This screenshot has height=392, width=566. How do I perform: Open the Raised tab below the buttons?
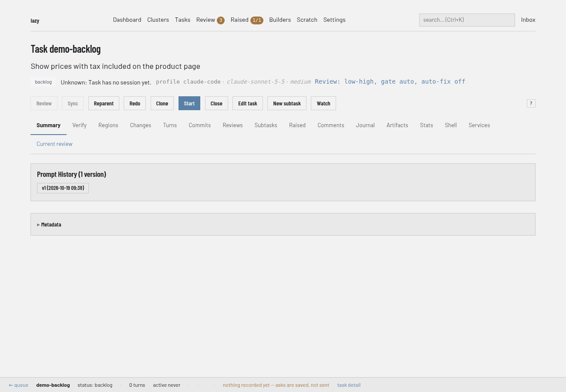pyautogui.click(x=297, y=125)
